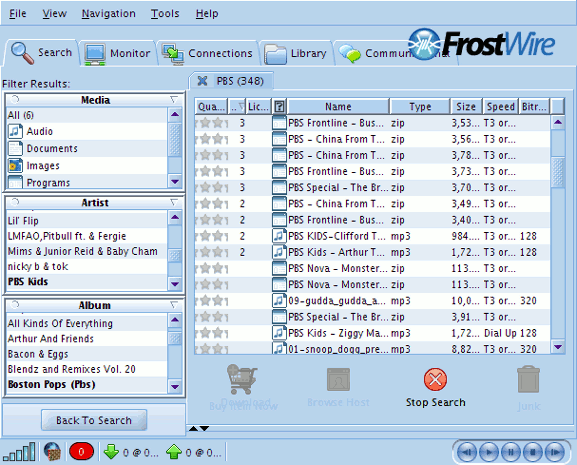
Task: Click the green upload arrow status icon
Action: pos(174,452)
